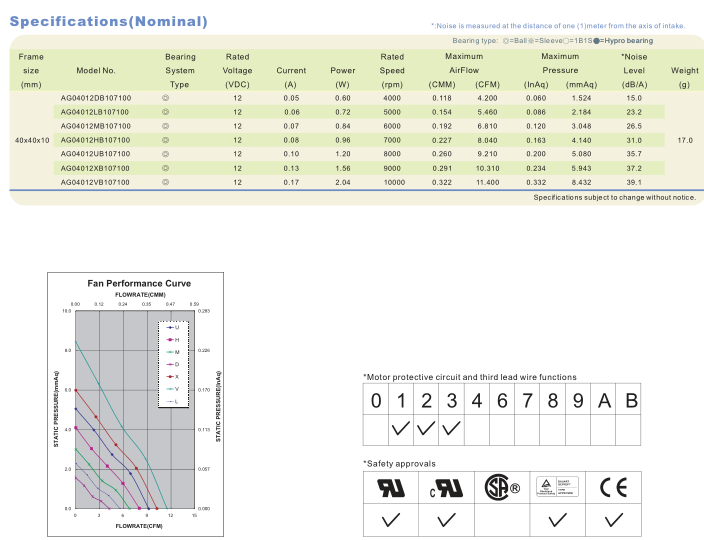Click the 15.0 noise level value

(x=634, y=98)
